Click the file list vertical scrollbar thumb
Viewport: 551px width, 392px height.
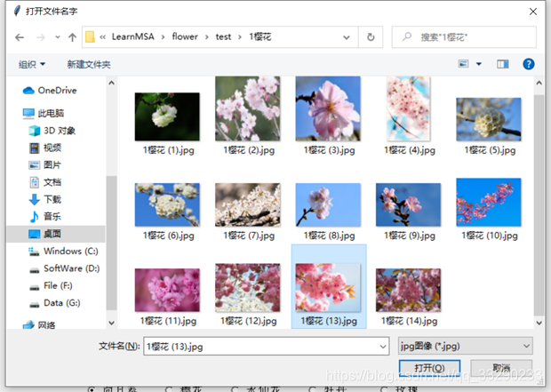539,205
